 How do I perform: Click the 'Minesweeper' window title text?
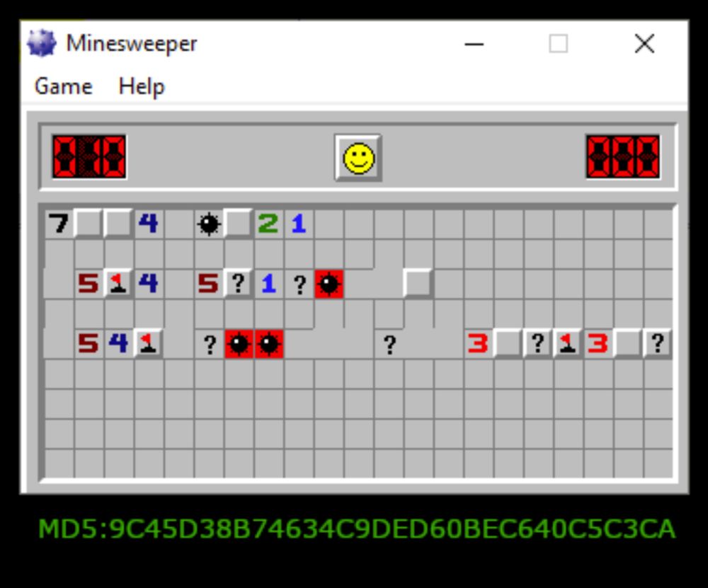(x=132, y=44)
